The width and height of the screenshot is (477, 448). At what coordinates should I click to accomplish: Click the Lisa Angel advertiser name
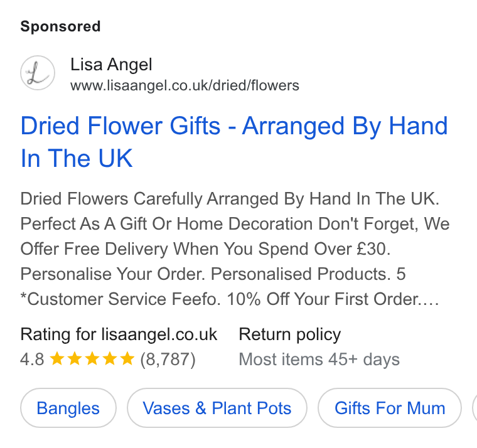click(x=111, y=65)
